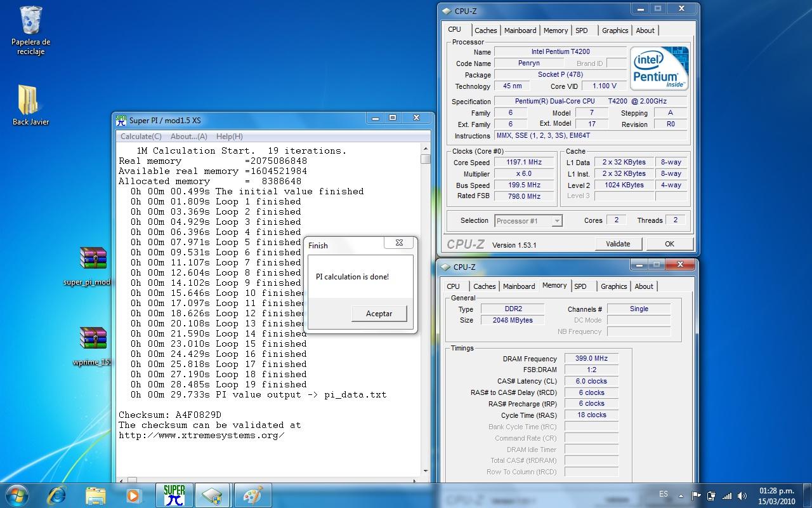Select Caches tab in lower CPU-Z
This screenshot has height=508, width=812.
[485, 286]
